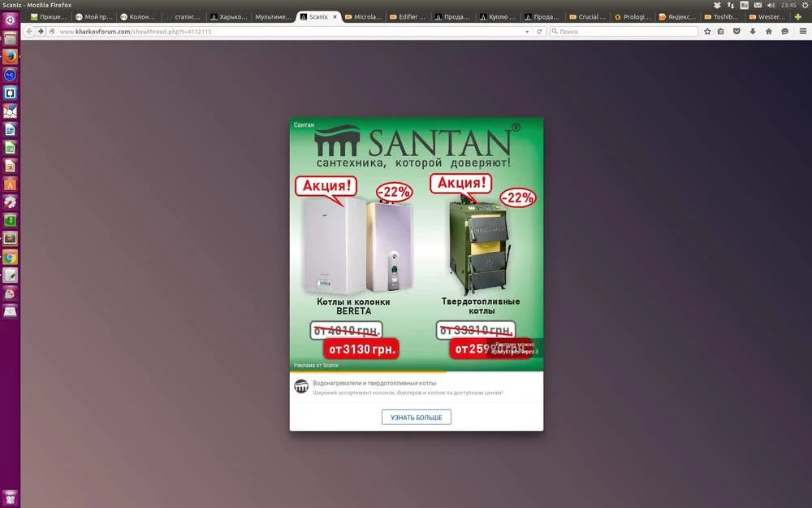Switch to the Crucial tab

587,17
